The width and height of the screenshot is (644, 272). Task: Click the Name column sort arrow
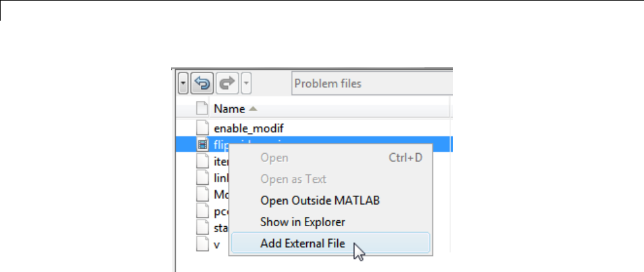(x=253, y=109)
